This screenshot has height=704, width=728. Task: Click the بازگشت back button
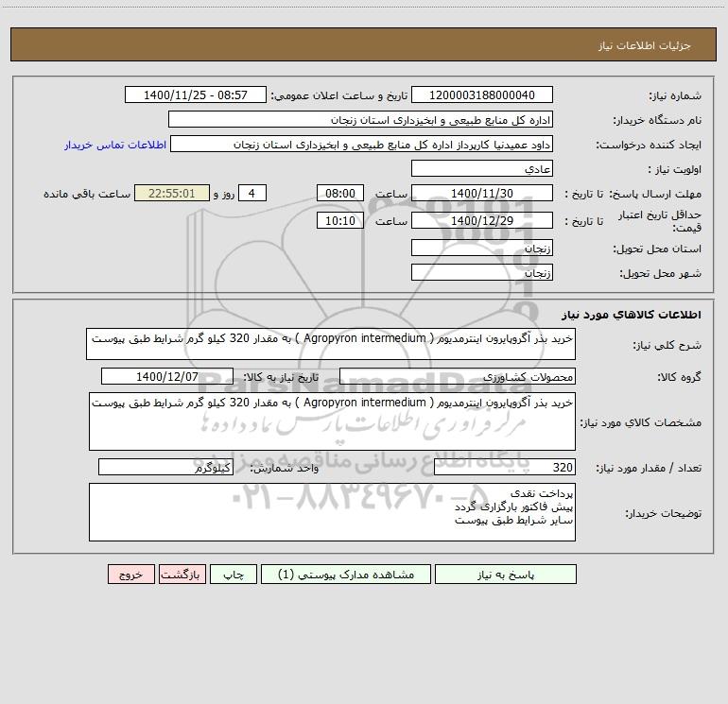click(x=182, y=575)
